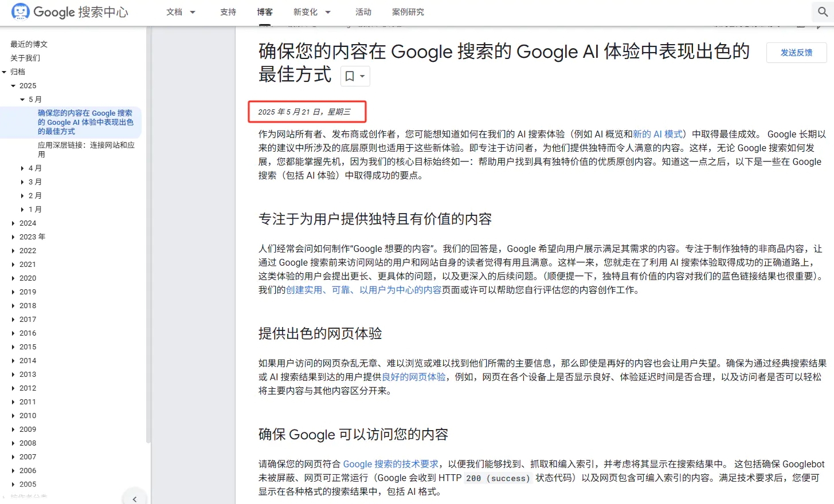The height and width of the screenshot is (504, 834).
Task: Expand the 2006 archive year
Action: coord(13,470)
